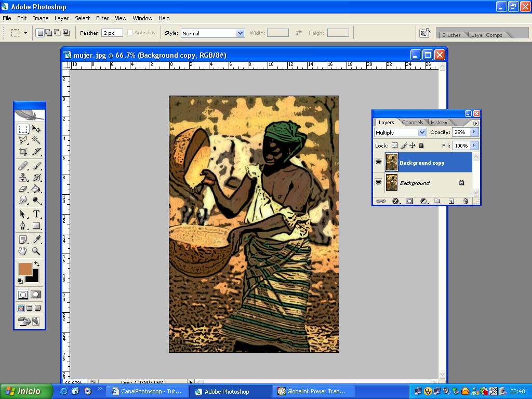Select the Crop tool
Image resolution: width=532 pixels, height=399 pixels.
click(23, 151)
